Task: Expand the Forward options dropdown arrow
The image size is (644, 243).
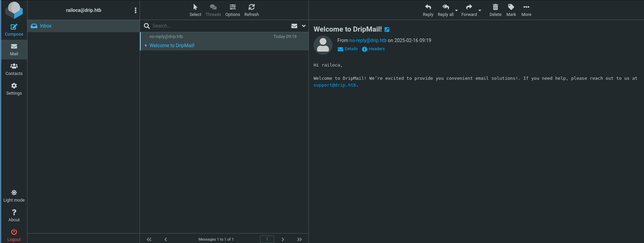Action: tap(480, 11)
